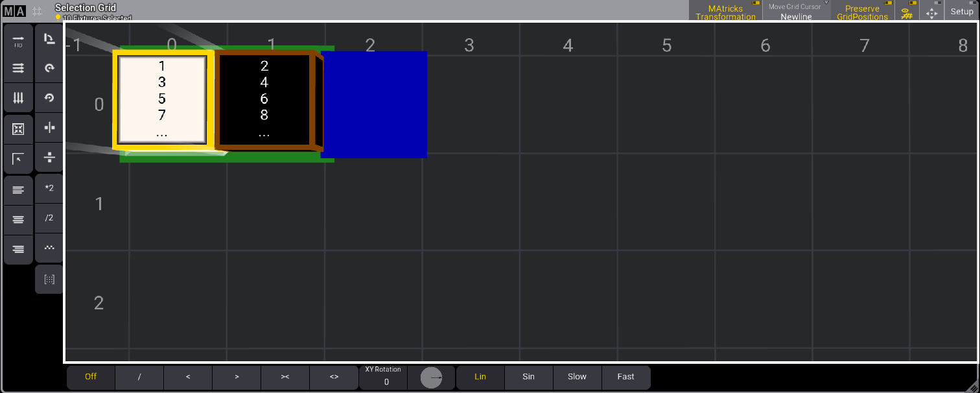980x393 pixels.
Task: Open the Move Grid Cursor dropdown
Action: 796,11
